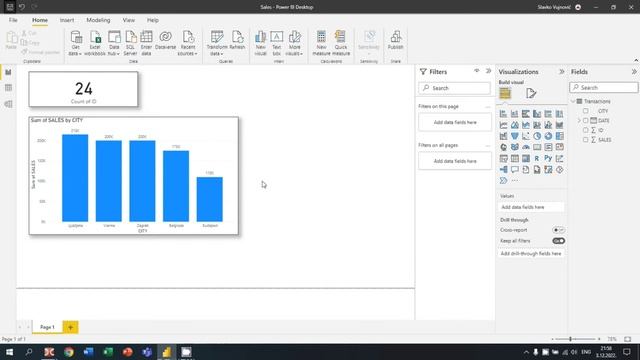Collapse the Visualizations pane
640x360 pixels.
(562, 71)
